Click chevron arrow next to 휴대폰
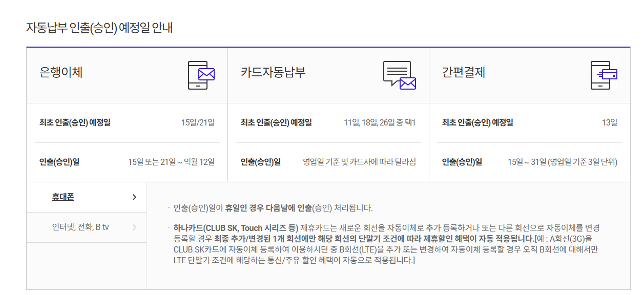The image size is (644, 295). 134,197
